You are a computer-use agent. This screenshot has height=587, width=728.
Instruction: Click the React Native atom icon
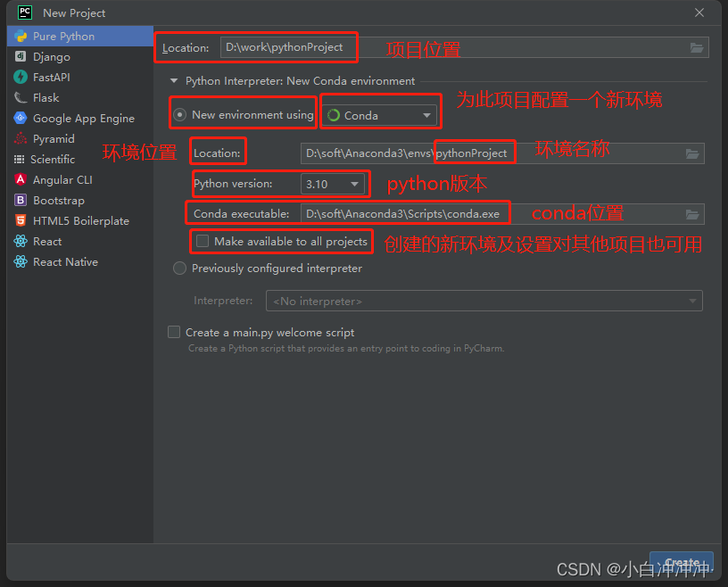[x=21, y=261]
